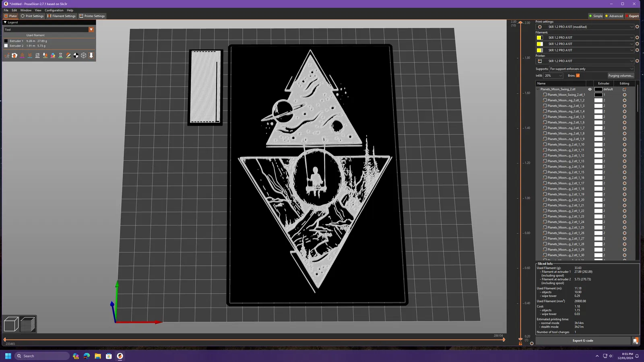Screen dimensions: 644x362
Task: Click the Name column header
Action: (561, 84)
